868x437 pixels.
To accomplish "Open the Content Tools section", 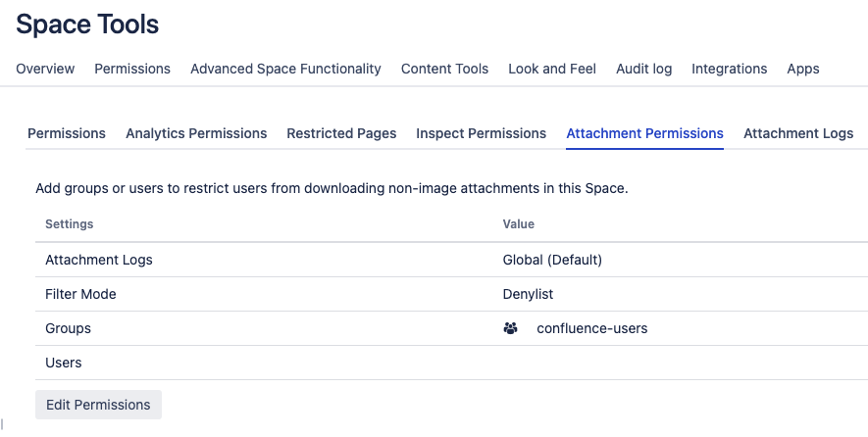I will click(444, 69).
